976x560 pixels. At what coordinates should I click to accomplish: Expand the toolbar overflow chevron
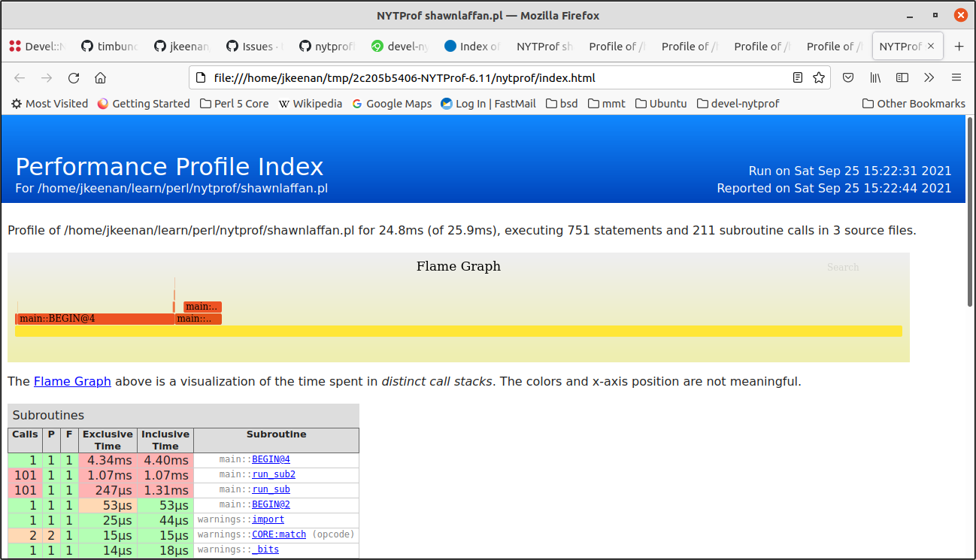929,77
